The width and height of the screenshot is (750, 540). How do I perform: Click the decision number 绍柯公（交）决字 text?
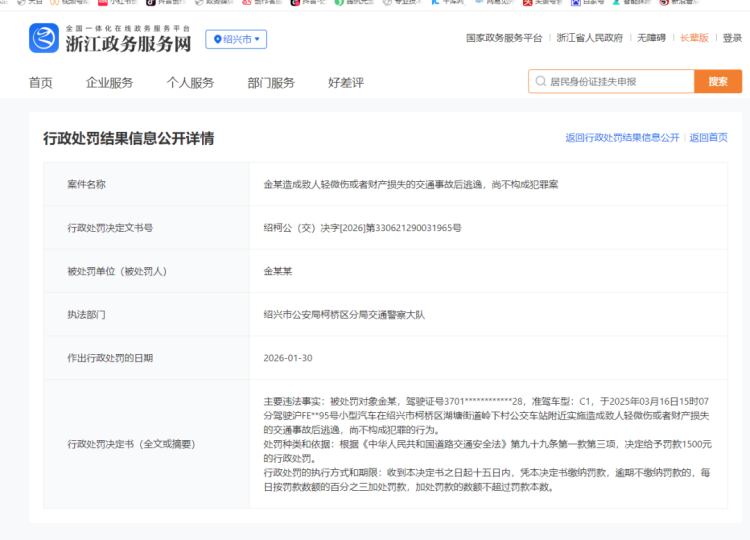[x=362, y=228]
